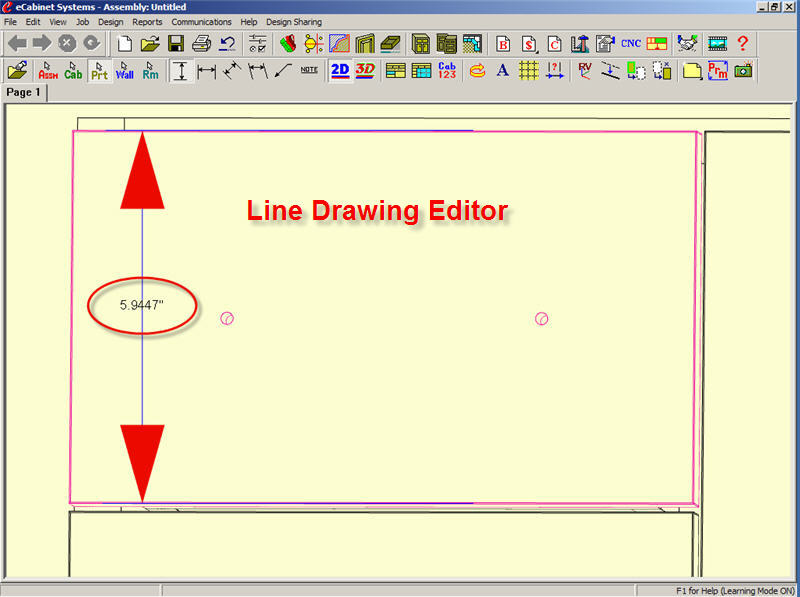Open the Design Sharing menu
The width and height of the screenshot is (800, 597).
(x=294, y=22)
